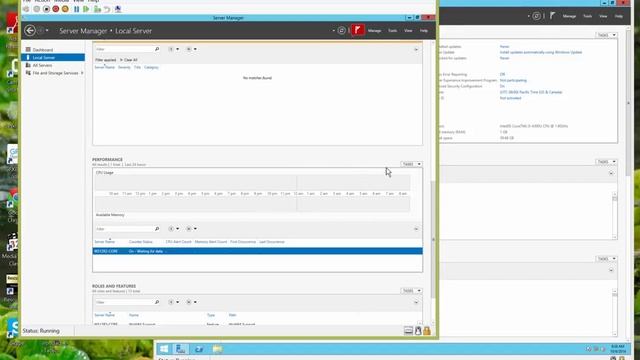Viewport: 640px width, 360px height.
Task: Click Install updates automatically using Windows Update link
Action: click(541, 52)
